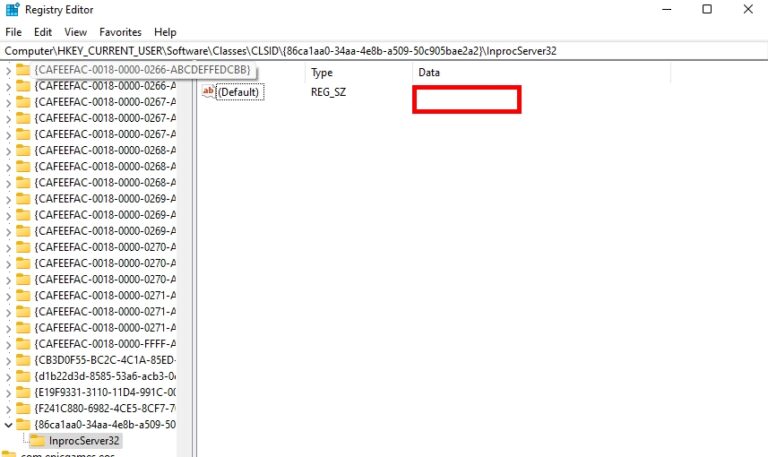Image resolution: width=768 pixels, height=457 pixels.
Task: Click the folder icon for the {CB3D0F55-BC2C key
Action: 24,359
